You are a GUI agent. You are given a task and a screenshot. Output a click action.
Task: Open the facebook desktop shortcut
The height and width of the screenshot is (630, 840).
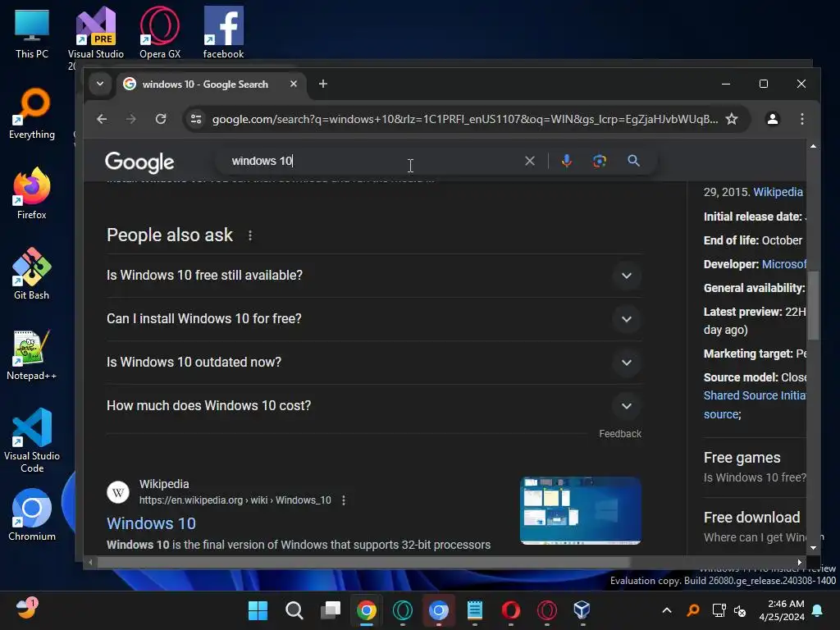(x=223, y=33)
